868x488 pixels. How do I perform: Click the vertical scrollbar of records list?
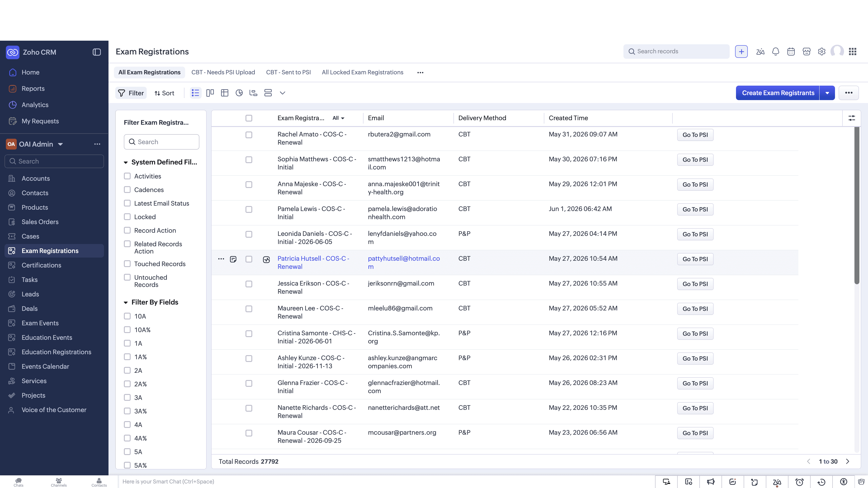[856, 205]
